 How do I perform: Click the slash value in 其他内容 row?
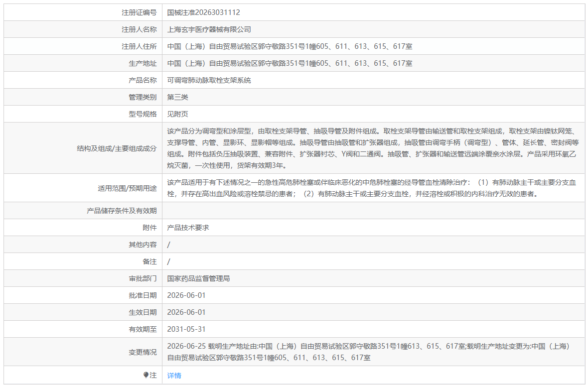coord(169,245)
